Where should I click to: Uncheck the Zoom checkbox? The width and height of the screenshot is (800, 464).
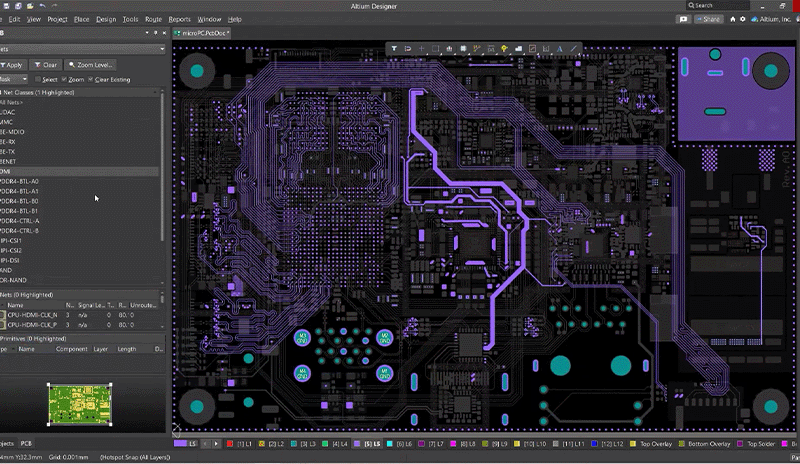65,79
